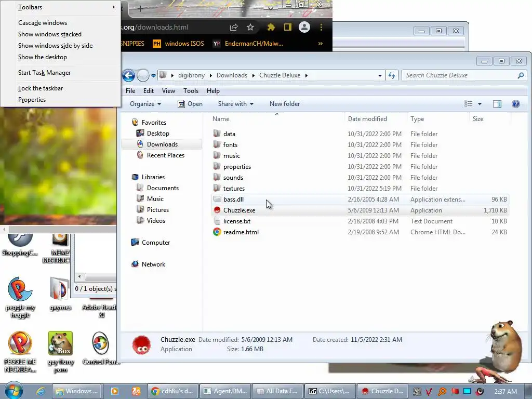Select Recent Places in navigation pane
532x399 pixels.
click(166, 155)
